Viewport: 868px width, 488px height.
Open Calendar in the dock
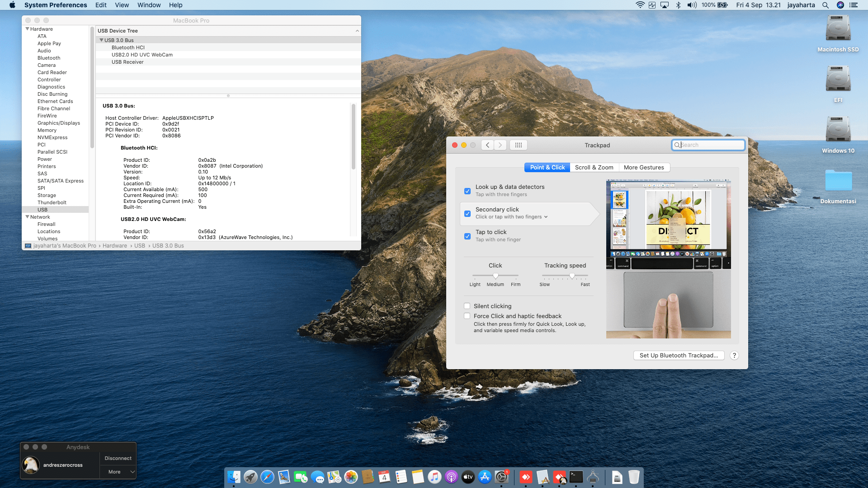click(384, 477)
